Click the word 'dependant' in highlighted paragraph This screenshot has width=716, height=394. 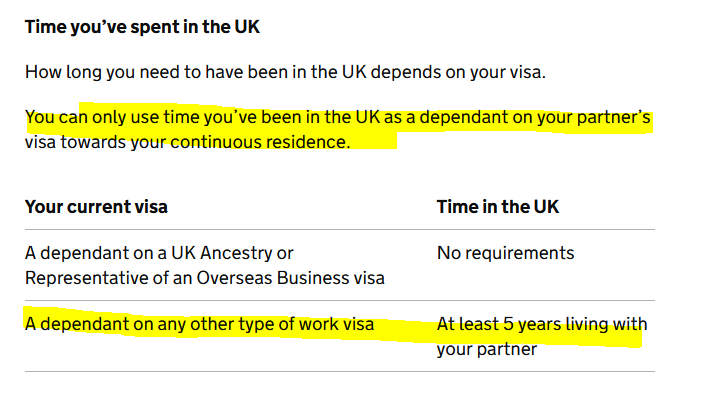[x=463, y=117]
